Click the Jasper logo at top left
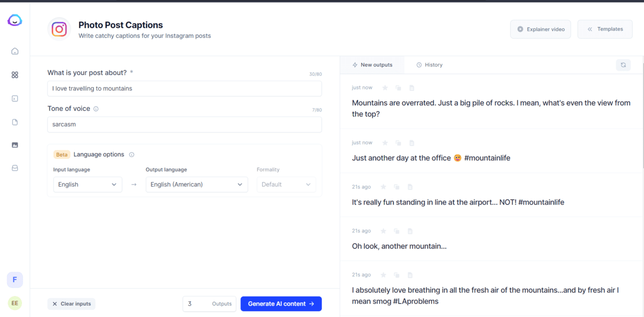The image size is (644, 317). click(14, 20)
